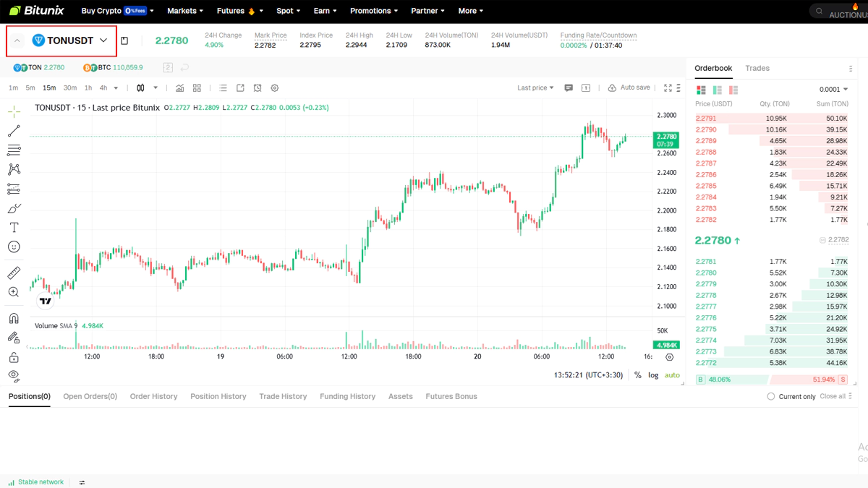This screenshot has height=488, width=868.
Task: Open the chart settings gear
Action: pos(275,87)
